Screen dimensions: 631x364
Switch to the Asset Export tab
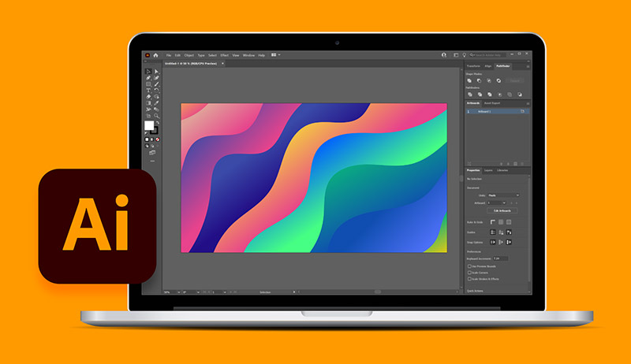pos(491,103)
